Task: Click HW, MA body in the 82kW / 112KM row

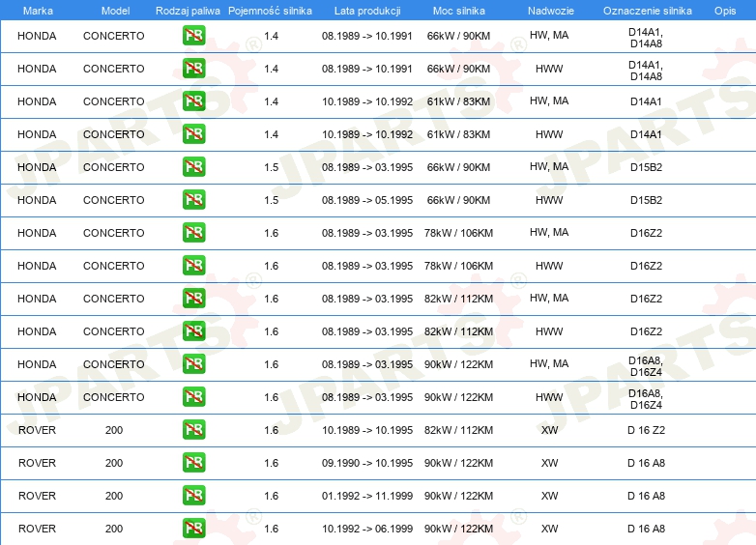Action: (x=549, y=298)
